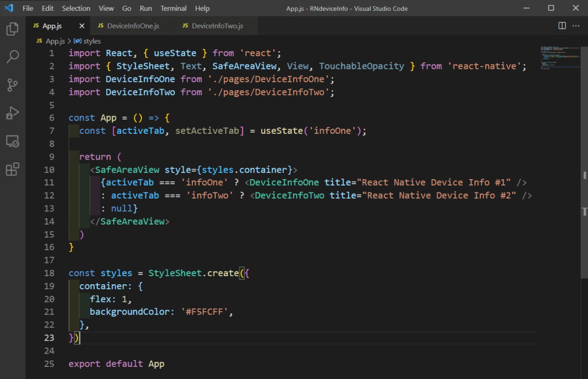588x379 pixels.
Task: Click line number 18 in the gutter
Action: [49, 273]
